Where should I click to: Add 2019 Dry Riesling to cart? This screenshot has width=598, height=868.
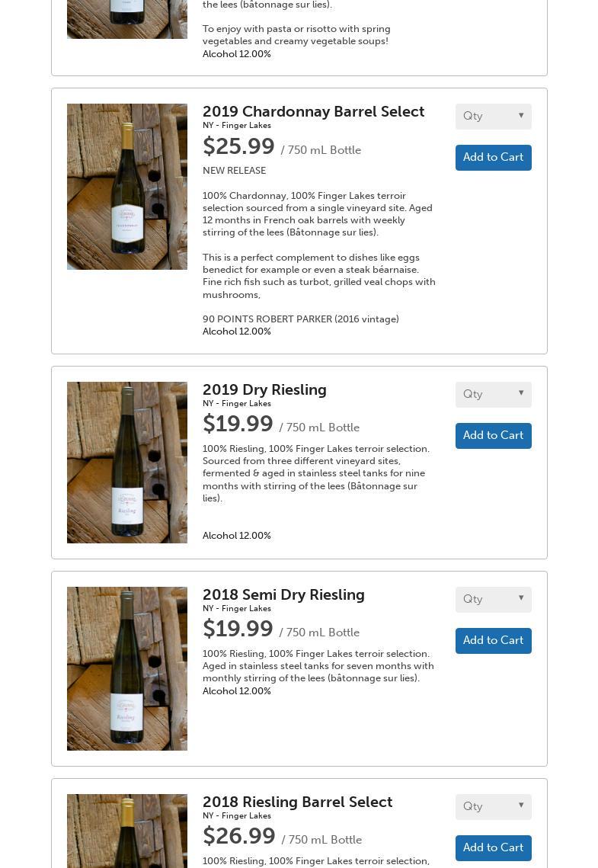coord(493,436)
